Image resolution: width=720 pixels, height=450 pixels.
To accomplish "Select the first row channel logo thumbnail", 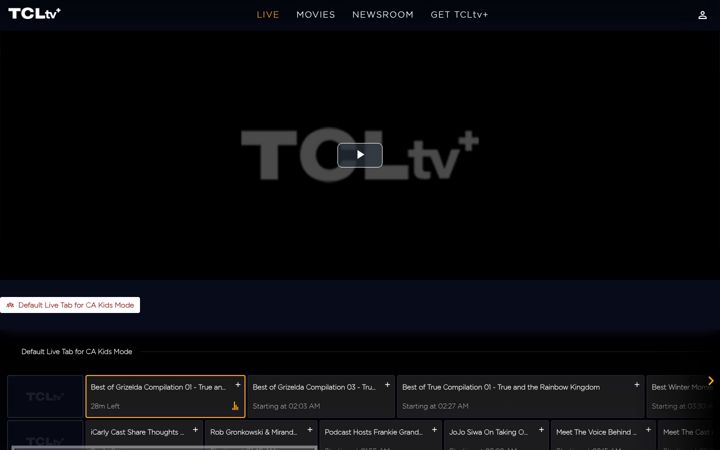I will point(45,396).
